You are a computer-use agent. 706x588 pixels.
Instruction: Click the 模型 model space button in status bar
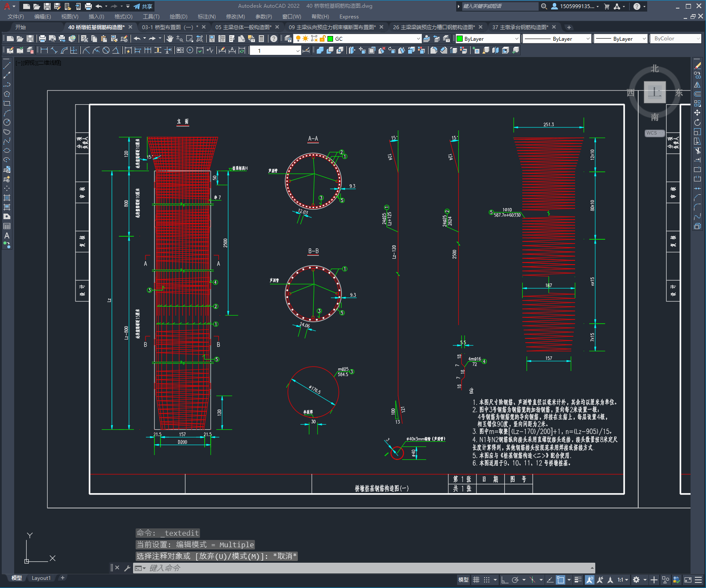[464, 580]
